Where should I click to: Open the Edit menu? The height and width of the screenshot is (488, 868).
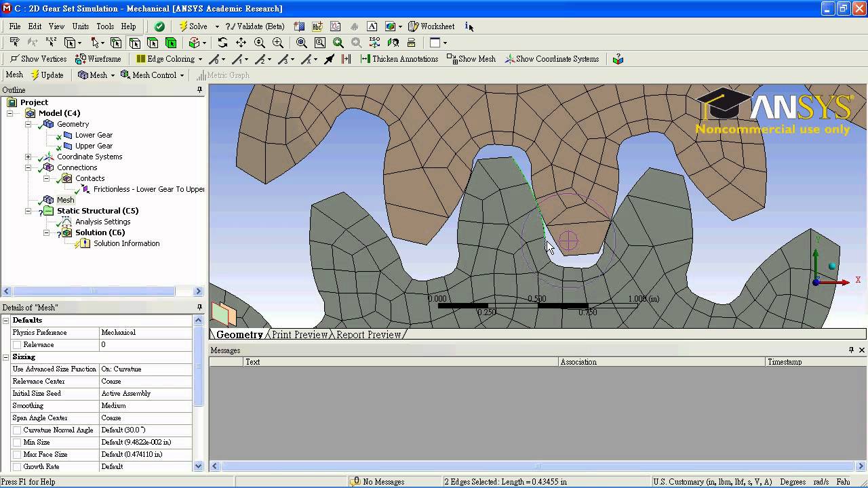(x=35, y=26)
